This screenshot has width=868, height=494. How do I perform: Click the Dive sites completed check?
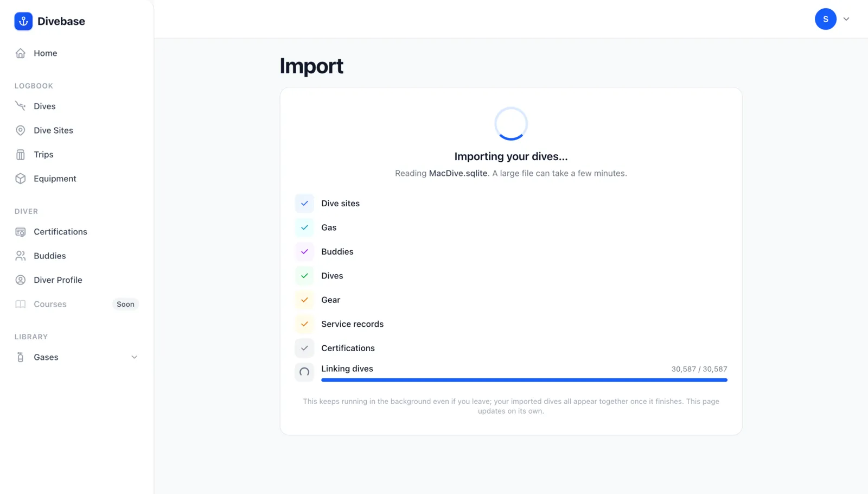(304, 204)
